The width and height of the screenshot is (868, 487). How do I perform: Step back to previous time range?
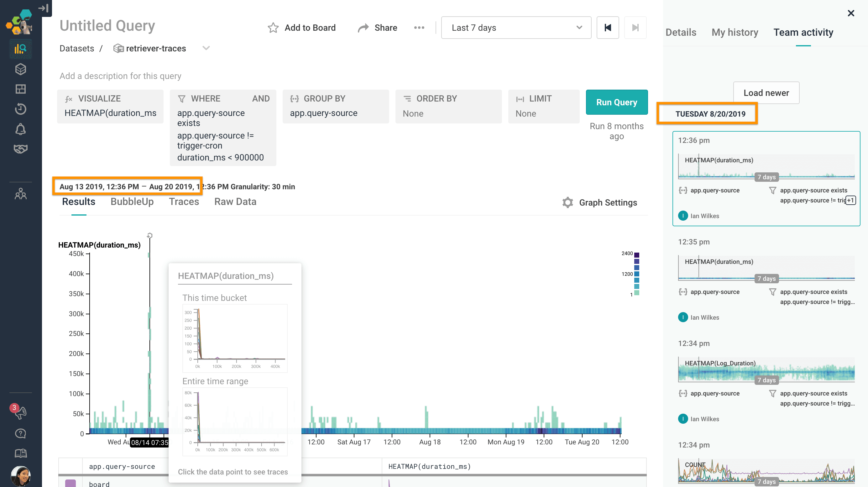pos(608,28)
